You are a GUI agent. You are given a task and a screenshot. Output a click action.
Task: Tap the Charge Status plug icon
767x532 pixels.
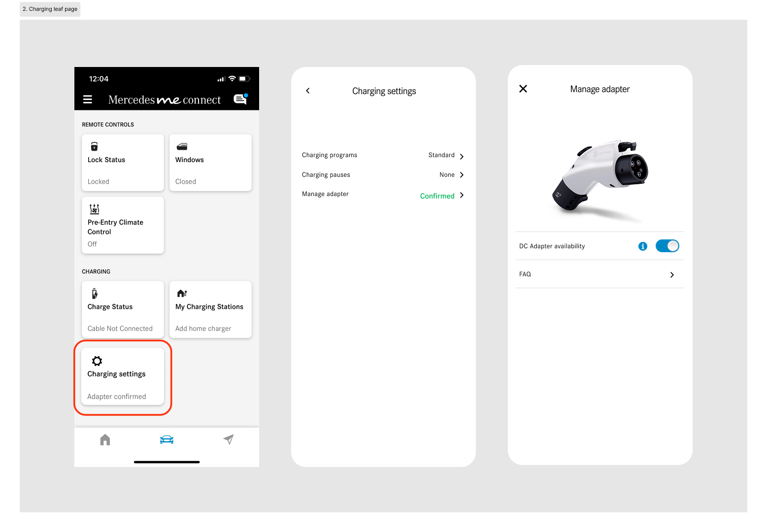[95, 294]
